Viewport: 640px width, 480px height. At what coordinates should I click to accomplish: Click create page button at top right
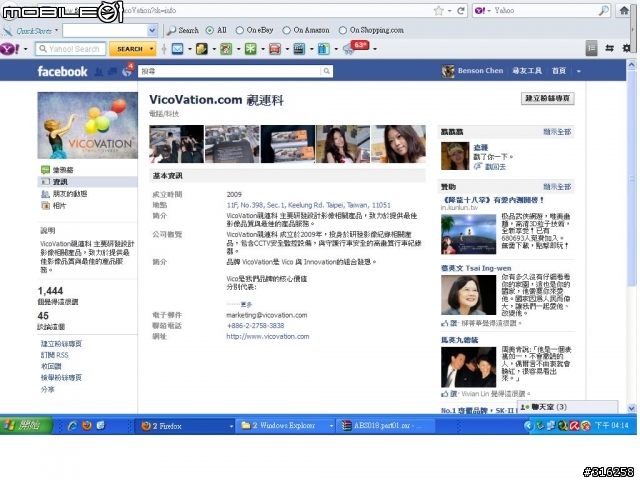[547, 98]
